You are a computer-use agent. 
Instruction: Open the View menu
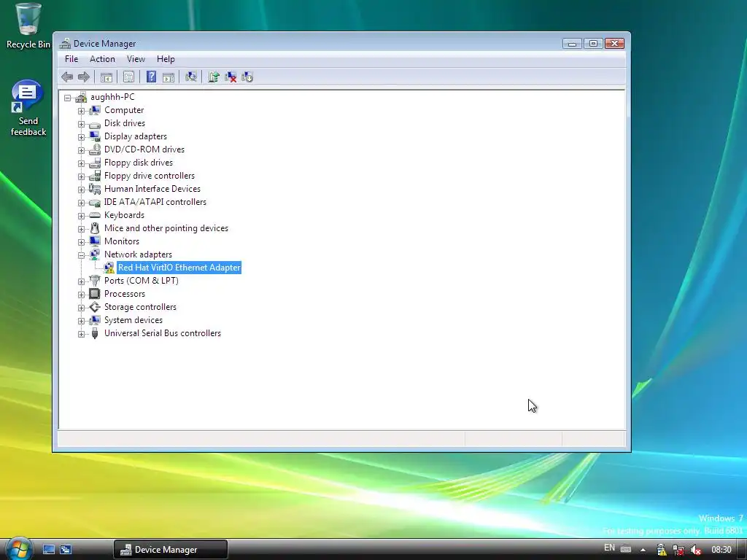[136, 59]
